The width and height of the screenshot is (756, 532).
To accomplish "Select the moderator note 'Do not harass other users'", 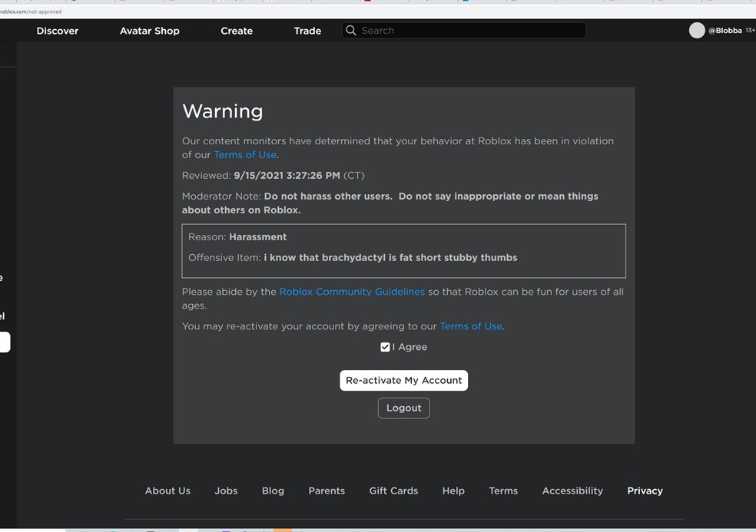I will pyautogui.click(x=328, y=196).
